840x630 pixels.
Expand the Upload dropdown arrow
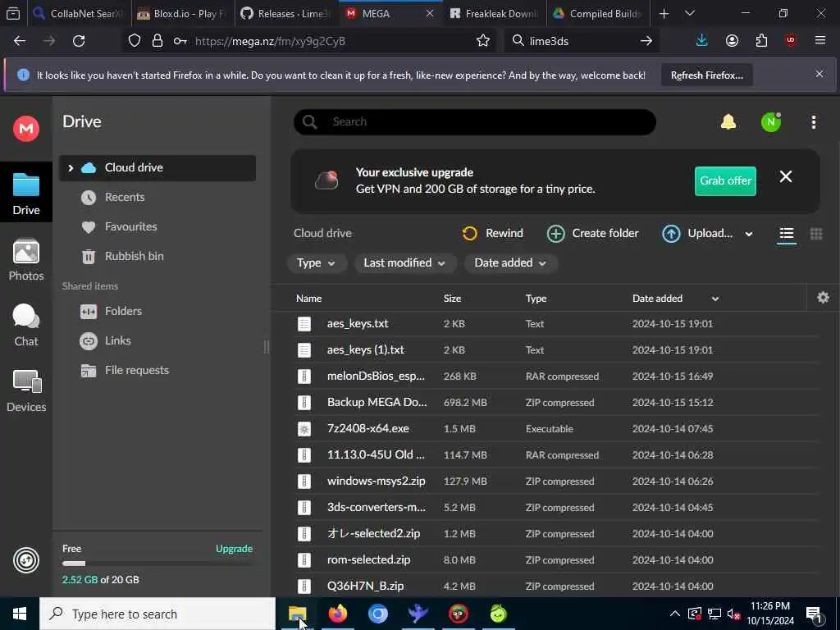[748, 234]
